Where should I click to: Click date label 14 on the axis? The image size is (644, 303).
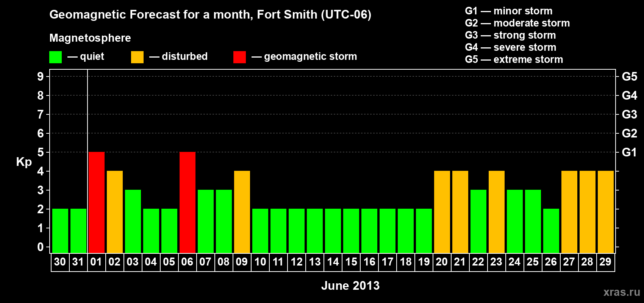click(x=333, y=262)
